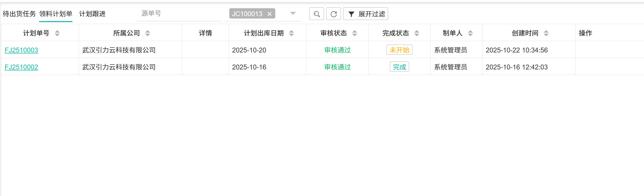Sort by 制单人 column arrows
Screen dimensions: 644x196
pos(470,33)
